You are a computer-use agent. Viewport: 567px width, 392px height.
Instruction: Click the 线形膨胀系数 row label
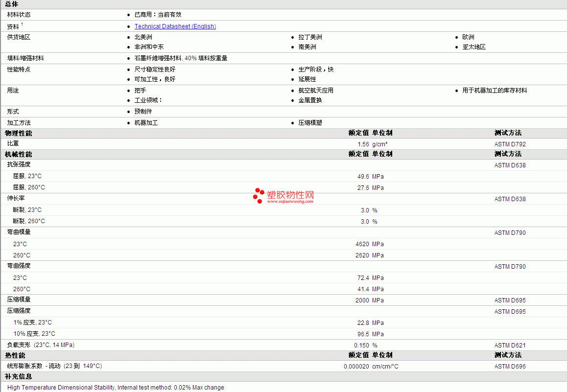pyautogui.click(x=54, y=366)
